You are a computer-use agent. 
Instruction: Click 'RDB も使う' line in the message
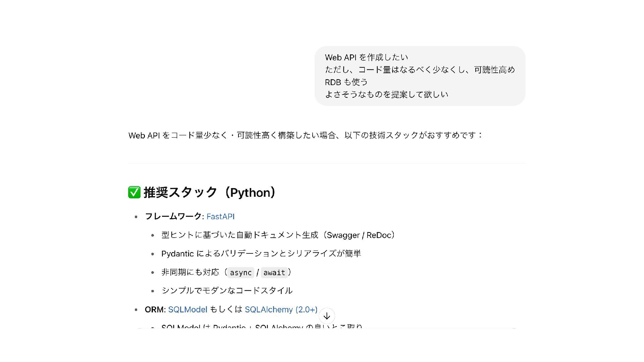tap(346, 82)
